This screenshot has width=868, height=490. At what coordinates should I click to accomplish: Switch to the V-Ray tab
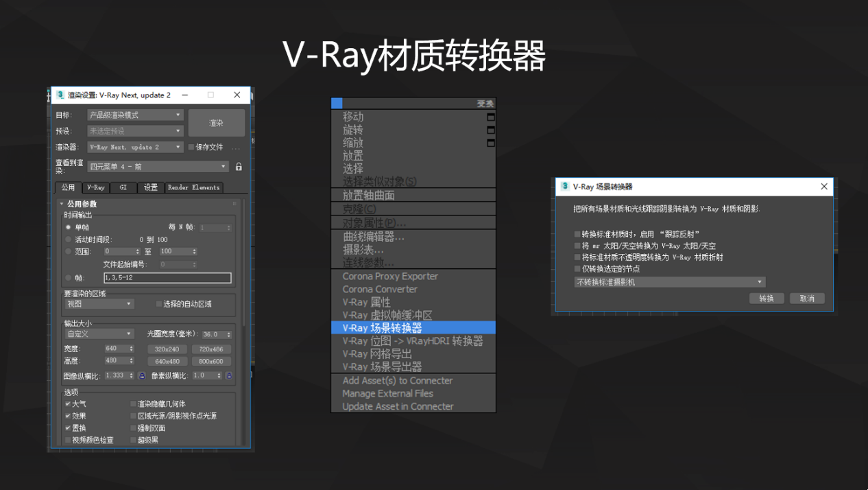(96, 187)
